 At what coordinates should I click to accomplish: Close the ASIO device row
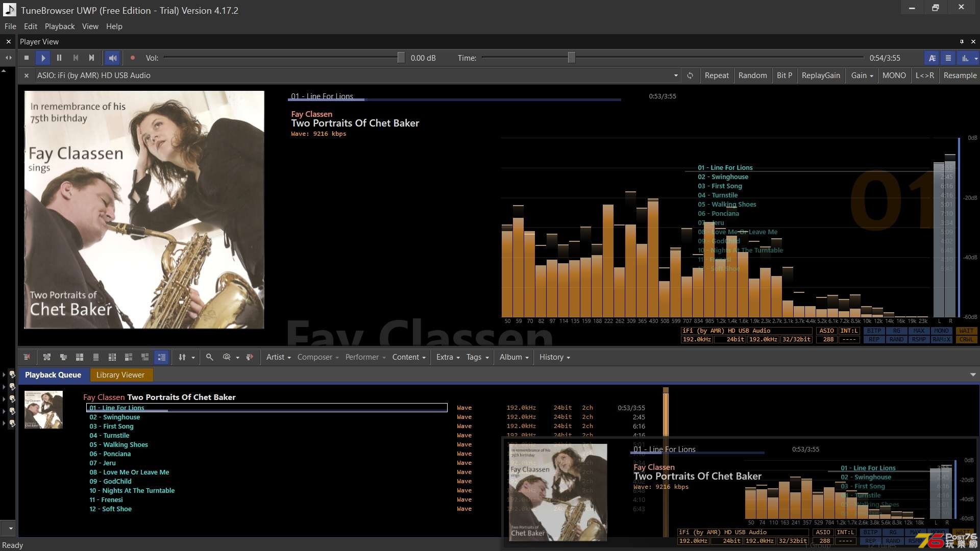(x=27, y=75)
